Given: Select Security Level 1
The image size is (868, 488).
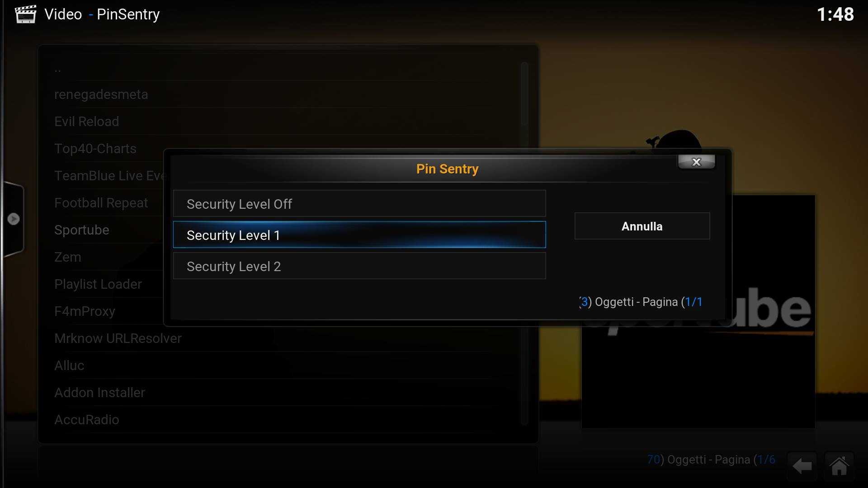Looking at the screenshot, I should coord(359,235).
